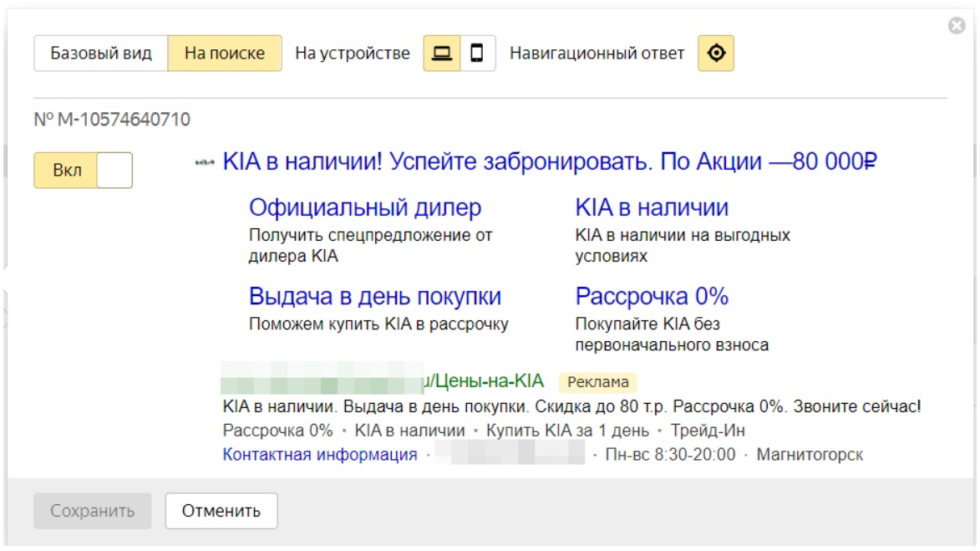Click description Покупайте KIA без первоначального взноса
The height and width of the screenshot is (551, 980).
click(672, 334)
